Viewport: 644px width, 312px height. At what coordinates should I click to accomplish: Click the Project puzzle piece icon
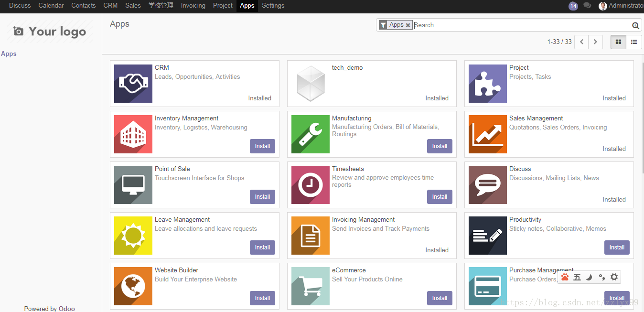488,84
